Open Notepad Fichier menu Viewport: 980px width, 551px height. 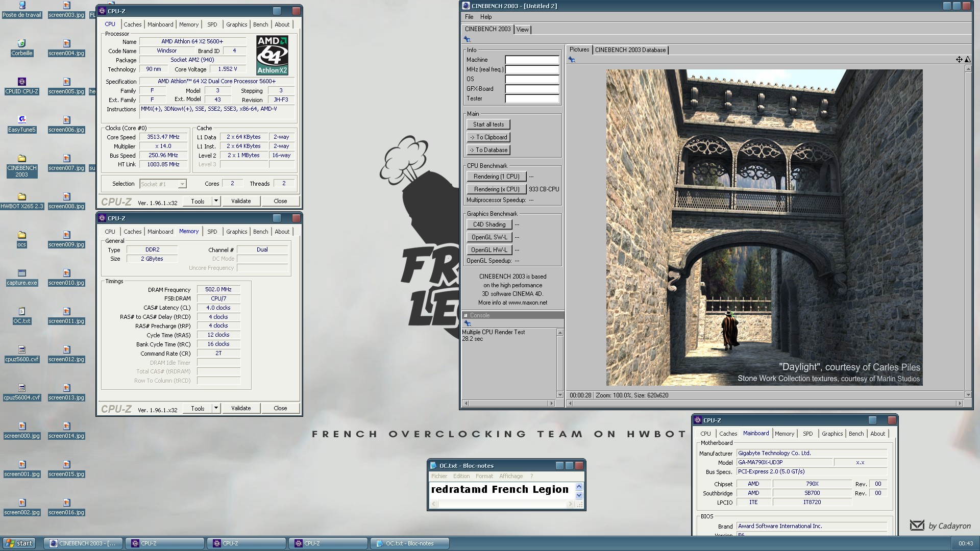439,476
